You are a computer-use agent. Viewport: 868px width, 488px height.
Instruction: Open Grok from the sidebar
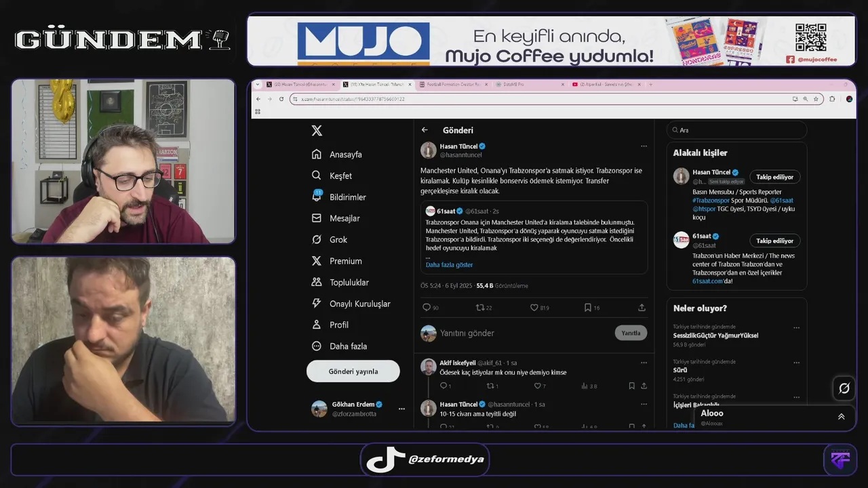pos(330,239)
